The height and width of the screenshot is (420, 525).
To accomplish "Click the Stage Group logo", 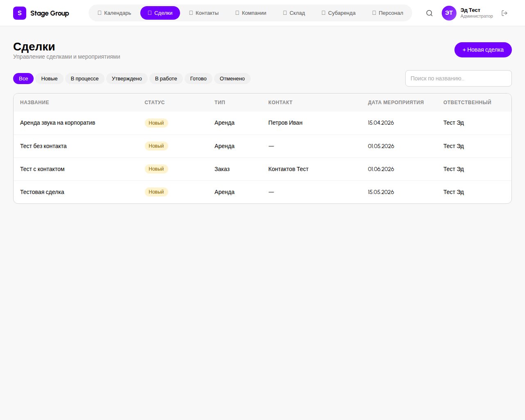I will click(x=41, y=13).
